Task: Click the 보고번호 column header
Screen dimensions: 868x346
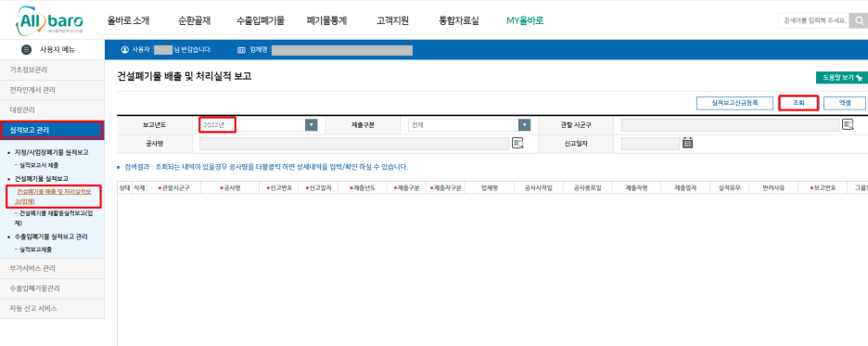Action: pyautogui.click(x=823, y=188)
